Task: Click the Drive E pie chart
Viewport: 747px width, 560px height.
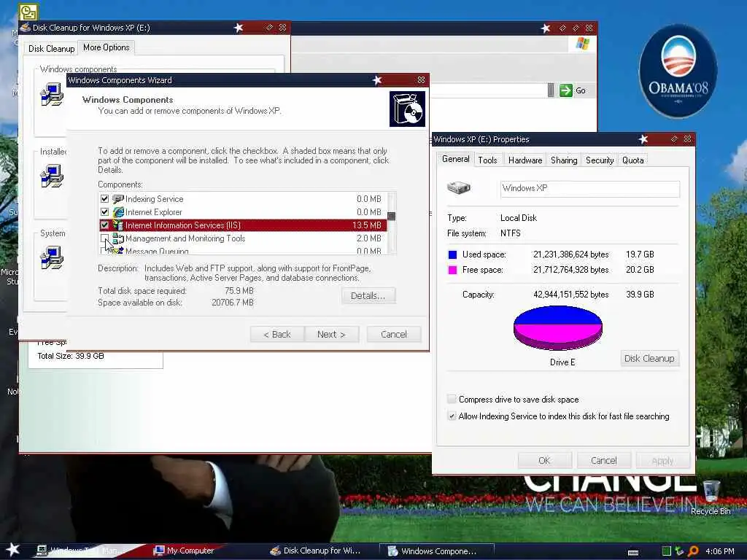Action: tap(558, 329)
